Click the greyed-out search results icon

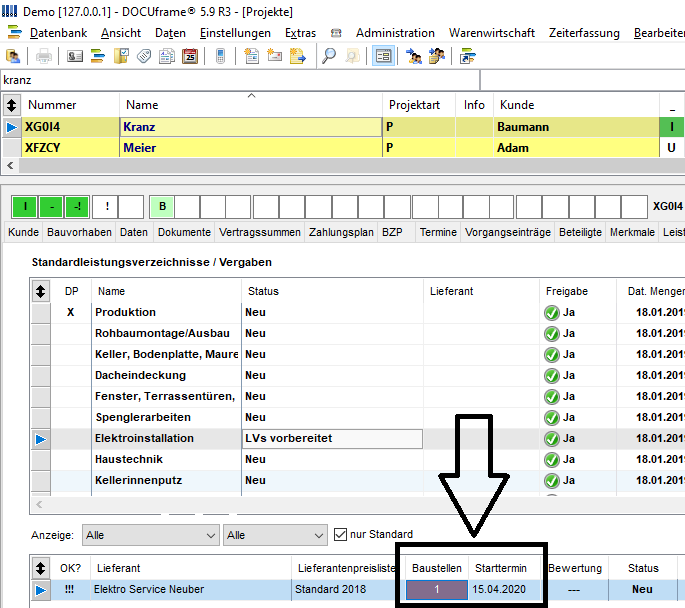(352, 56)
